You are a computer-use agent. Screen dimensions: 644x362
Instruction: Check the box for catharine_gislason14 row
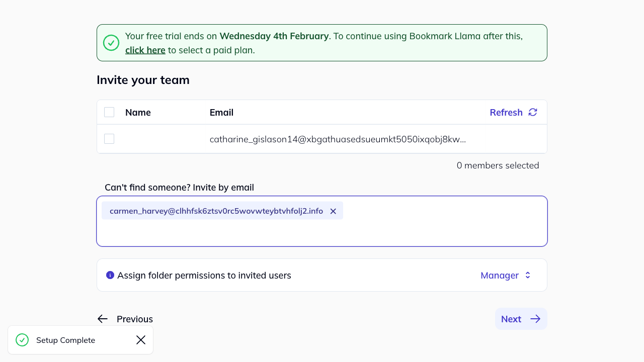(x=109, y=139)
